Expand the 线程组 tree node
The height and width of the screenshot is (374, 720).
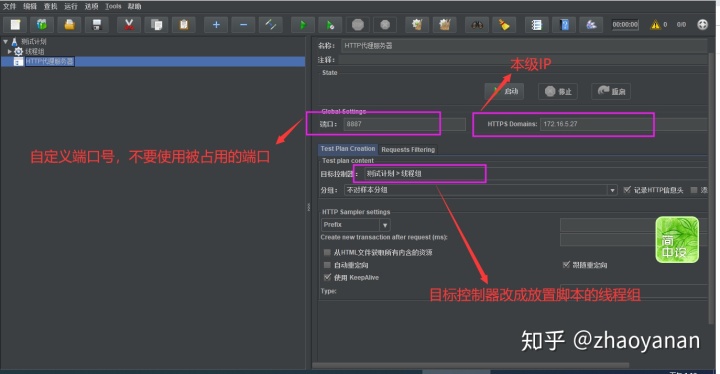click(x=10, y=51)
